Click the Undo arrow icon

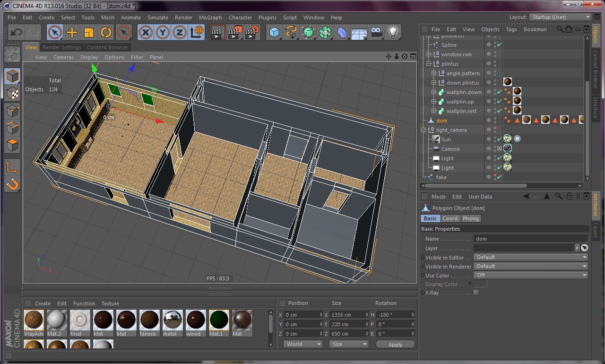[16, 33]
